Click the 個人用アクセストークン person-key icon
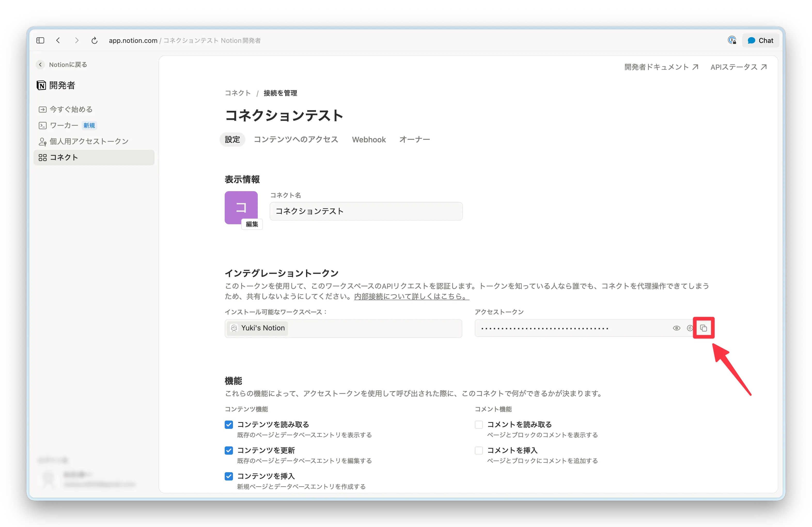 42,141
